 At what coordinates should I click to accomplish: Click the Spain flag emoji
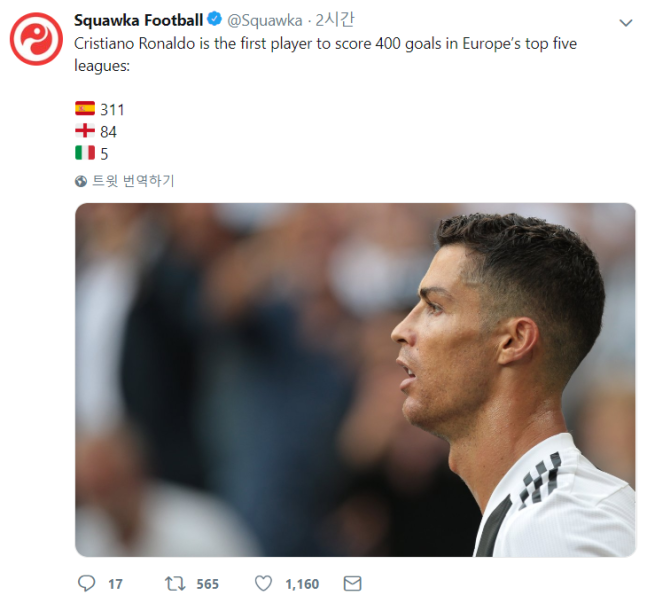[x=85, y=109]
